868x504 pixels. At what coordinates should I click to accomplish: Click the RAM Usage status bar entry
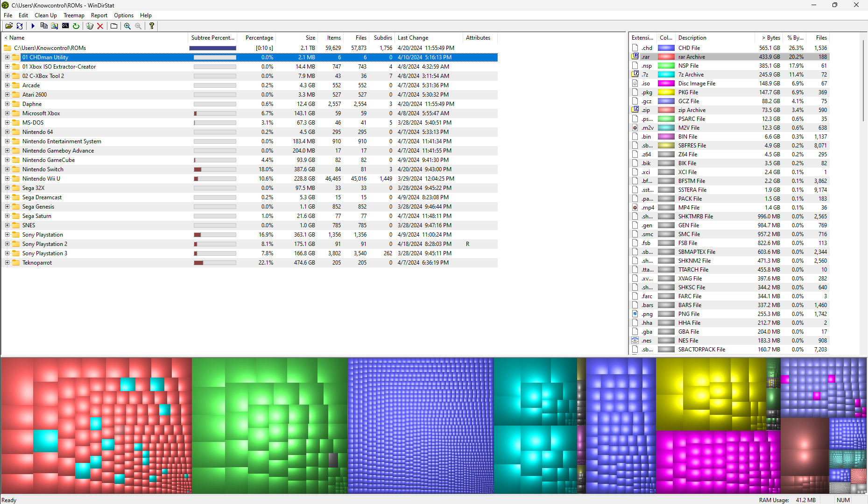click(787, 500)
